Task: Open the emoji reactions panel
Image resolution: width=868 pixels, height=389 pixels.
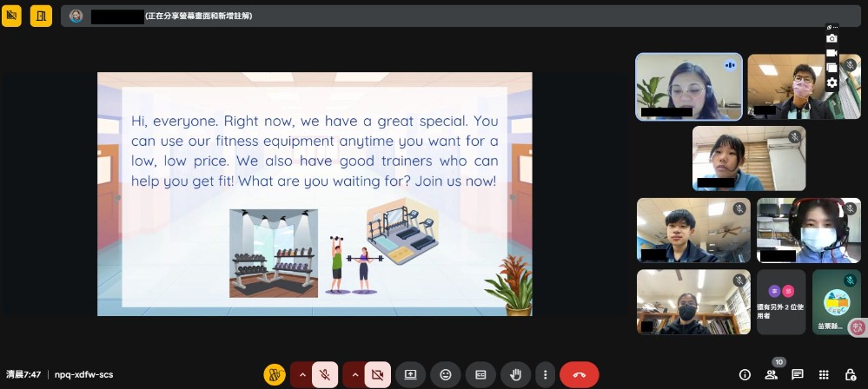Action: coord(446,374)
